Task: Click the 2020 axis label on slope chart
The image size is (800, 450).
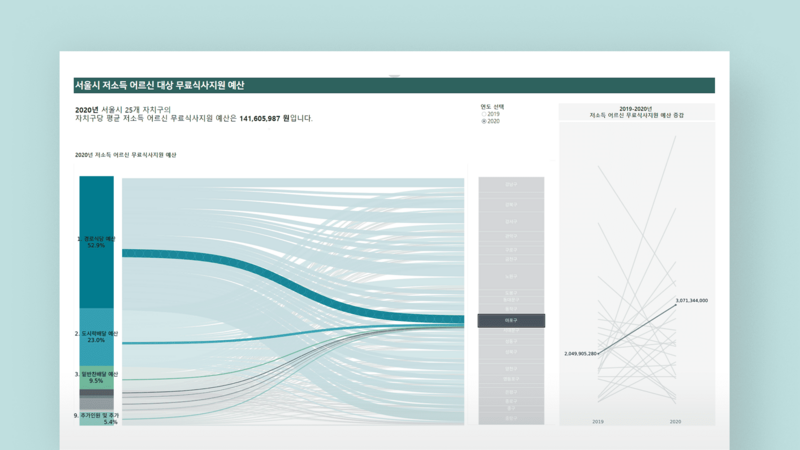Action: click(675, 422)
